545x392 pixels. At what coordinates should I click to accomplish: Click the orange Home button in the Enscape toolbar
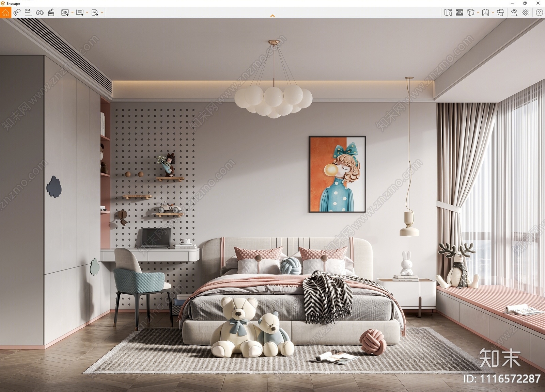[5, 13]
